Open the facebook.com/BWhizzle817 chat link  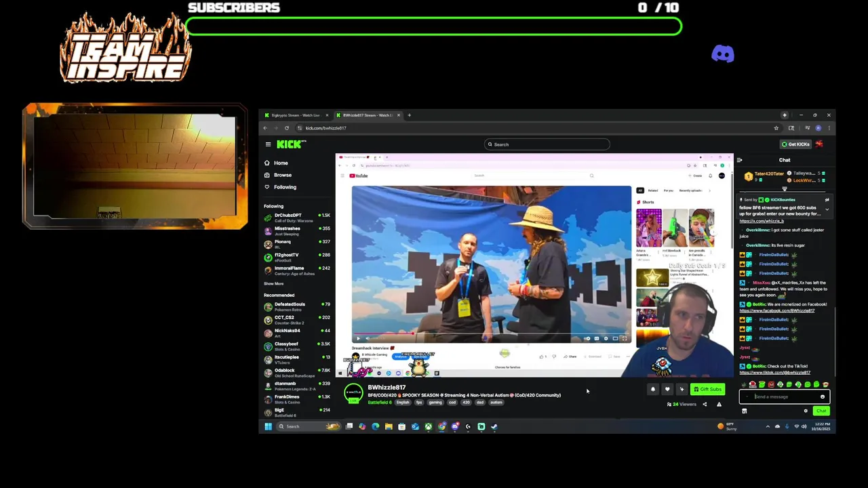[776, 310]
